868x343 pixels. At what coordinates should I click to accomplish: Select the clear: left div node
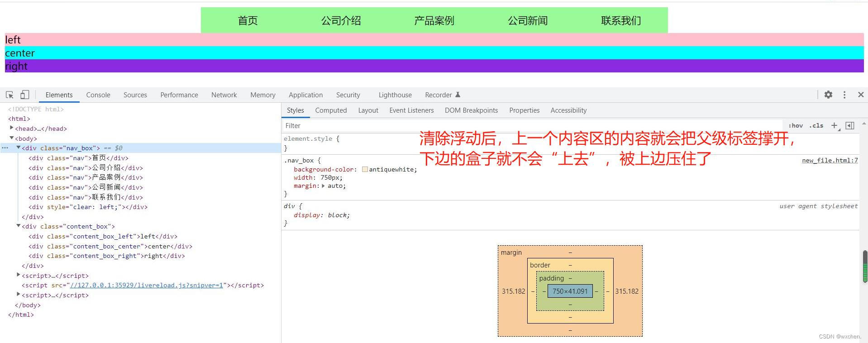click(88, 207)
